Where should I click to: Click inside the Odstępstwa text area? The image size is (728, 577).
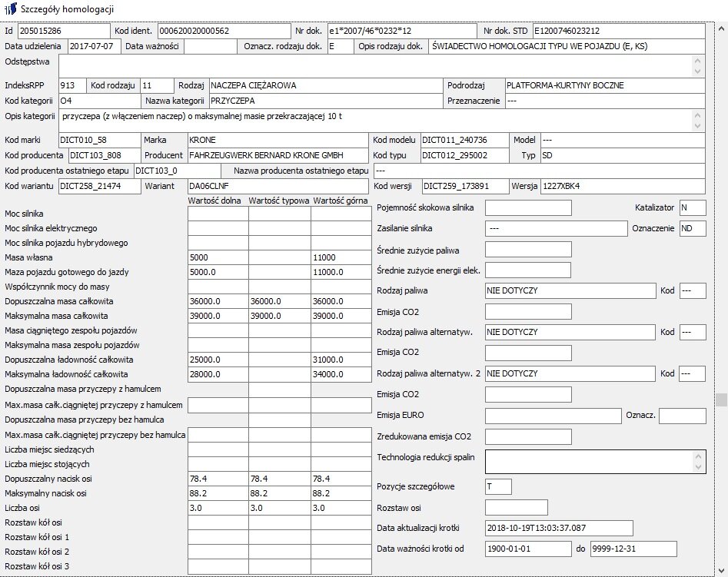click(x=375, y=66)
